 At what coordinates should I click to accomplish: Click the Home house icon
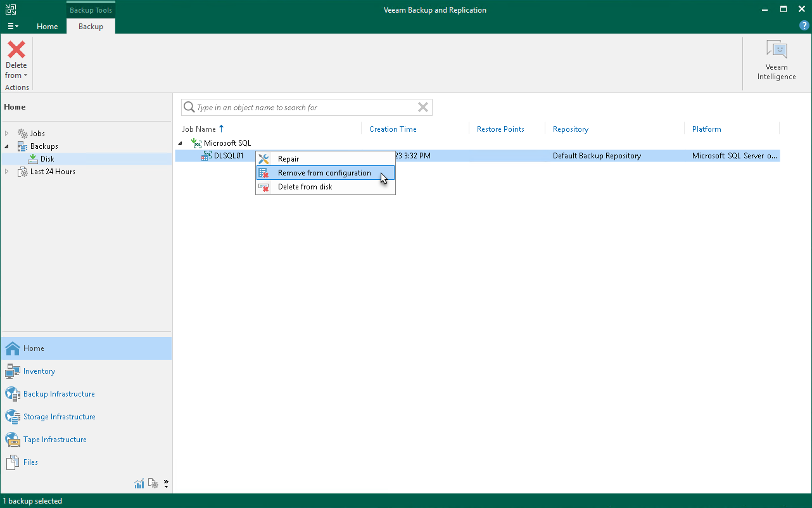click(x=13, y=348)
